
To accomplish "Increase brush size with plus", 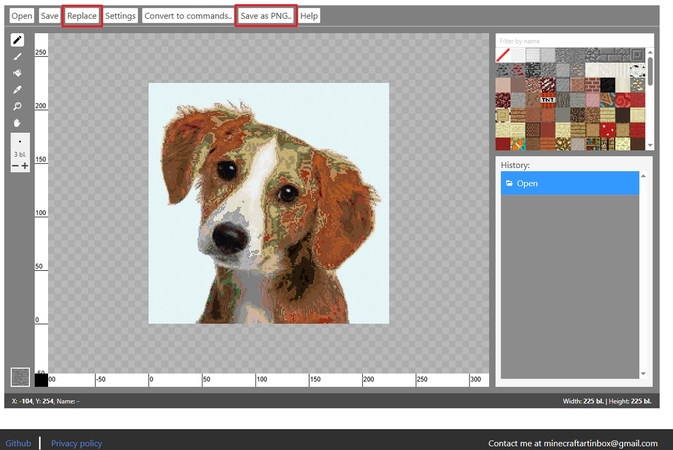I will click(25, 166).
